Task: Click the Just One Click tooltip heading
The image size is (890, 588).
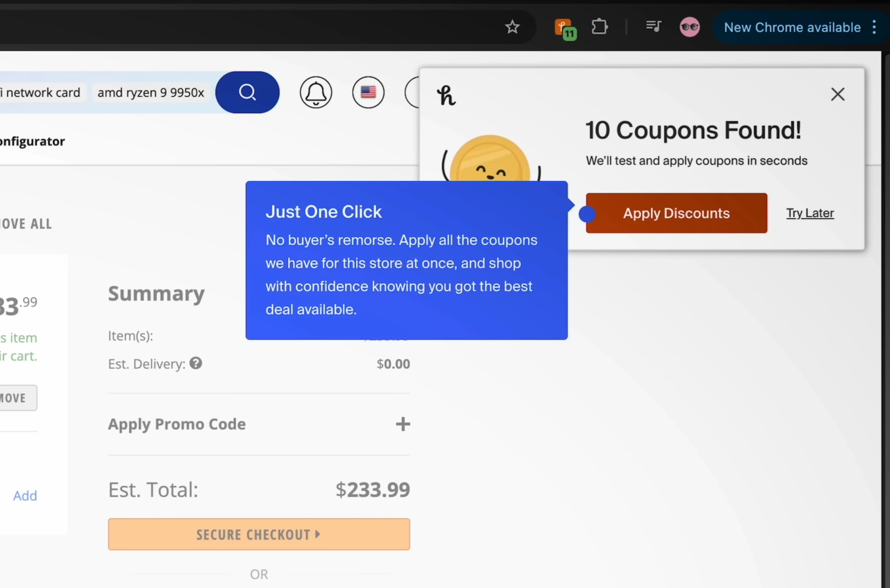Action: tap(323, 212)
